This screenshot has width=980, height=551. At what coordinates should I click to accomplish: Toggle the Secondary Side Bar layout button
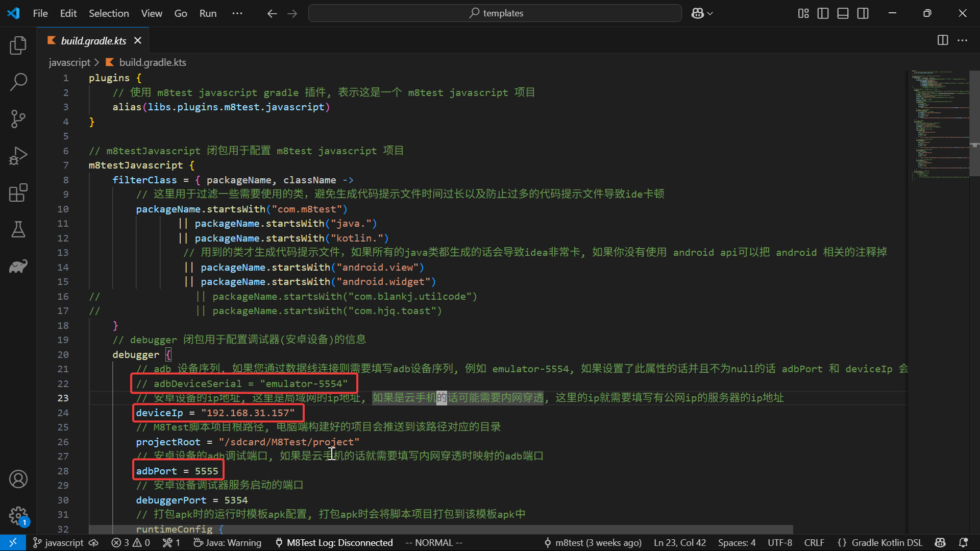coord(863,13)
